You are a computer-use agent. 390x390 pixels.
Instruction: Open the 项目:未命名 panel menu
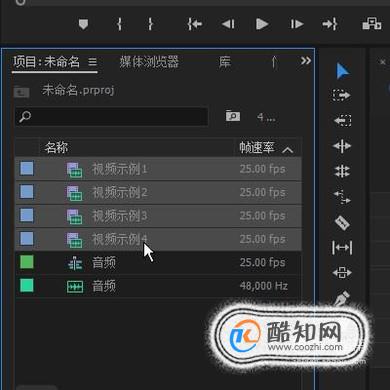tap(92, 62)
